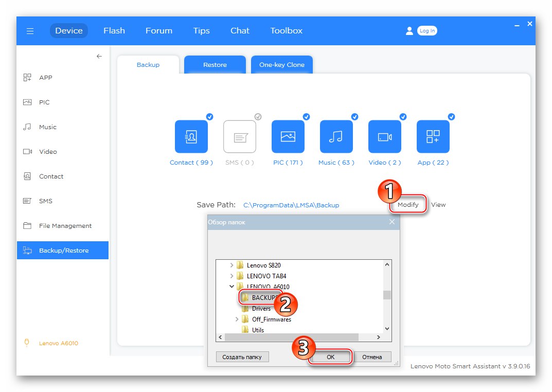The height and width of the screenshot is (392, 552).
Task: Open the Toolbox tab
Action: tap(286, 31)
